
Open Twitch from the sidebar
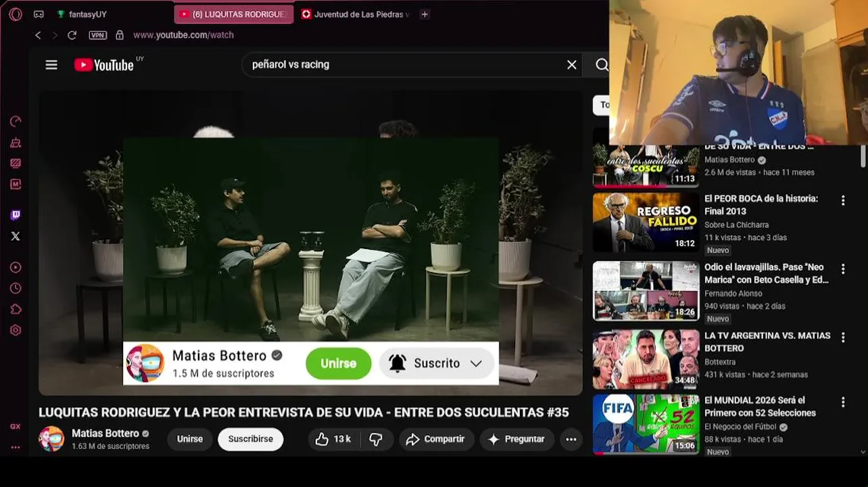click(x=16, y=215)
